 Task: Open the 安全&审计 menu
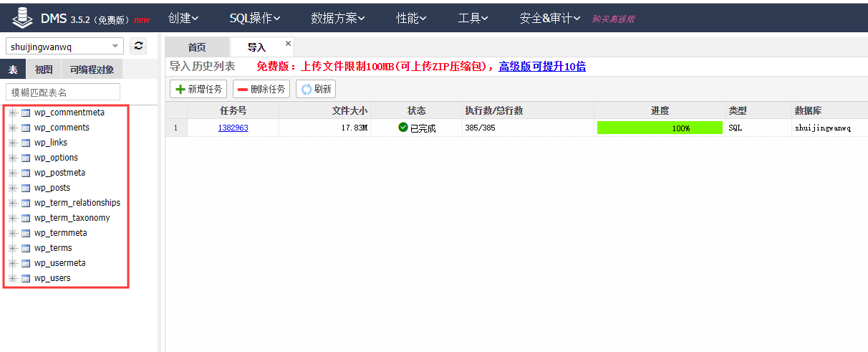(x=550, y=19)
